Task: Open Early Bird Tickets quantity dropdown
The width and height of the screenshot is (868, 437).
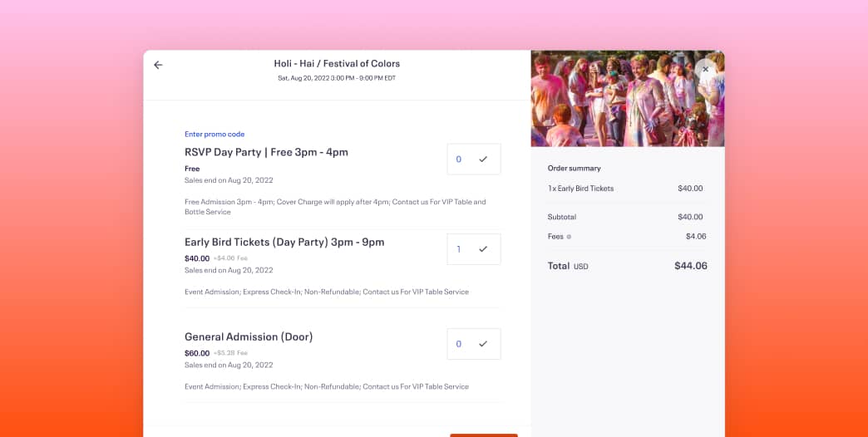Action: 474,249
